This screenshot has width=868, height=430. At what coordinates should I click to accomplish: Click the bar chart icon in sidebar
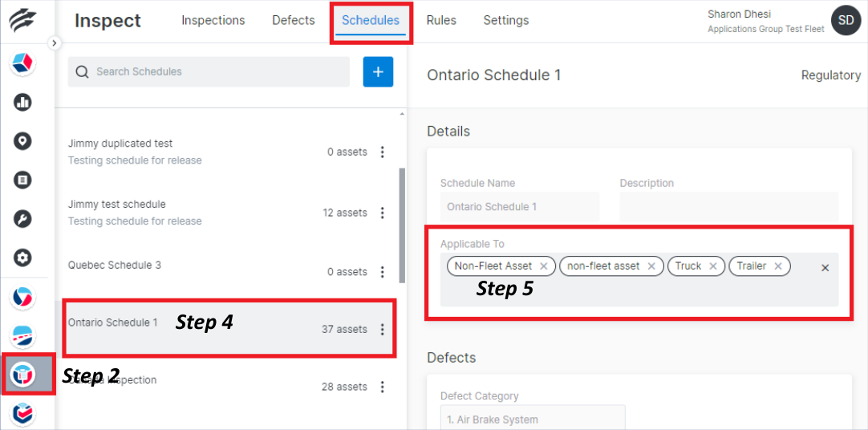22,102
